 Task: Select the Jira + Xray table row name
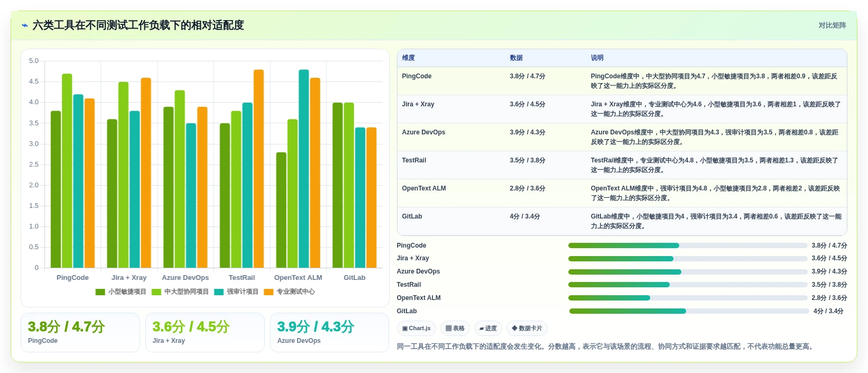click(x=418, y=104)
